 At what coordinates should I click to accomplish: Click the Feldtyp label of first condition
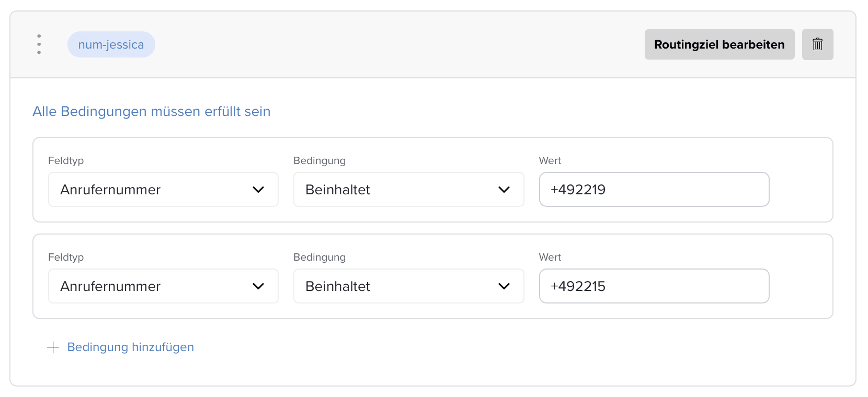tap(66, 161)
